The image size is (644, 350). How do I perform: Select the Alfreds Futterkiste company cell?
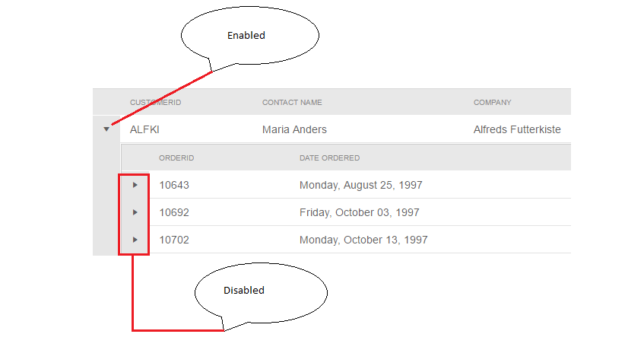517,129
